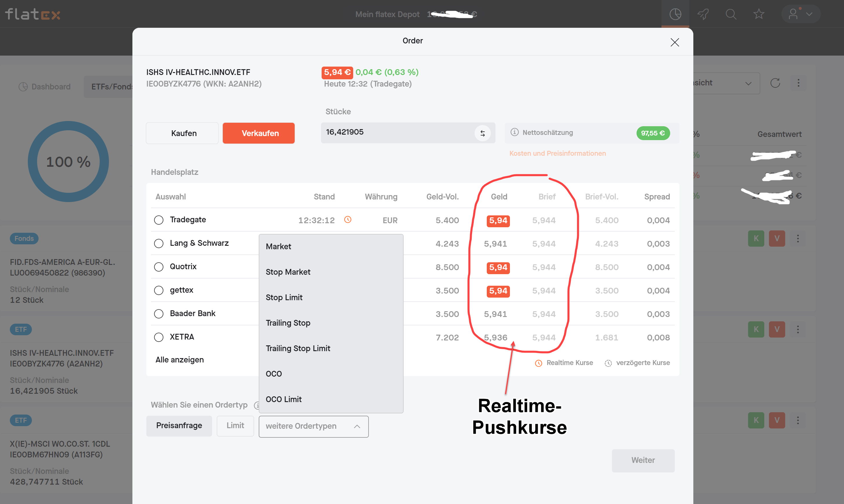844x504 pixels.
Task: Select the XETRA trading venue
Action: (x=158, y=337)
